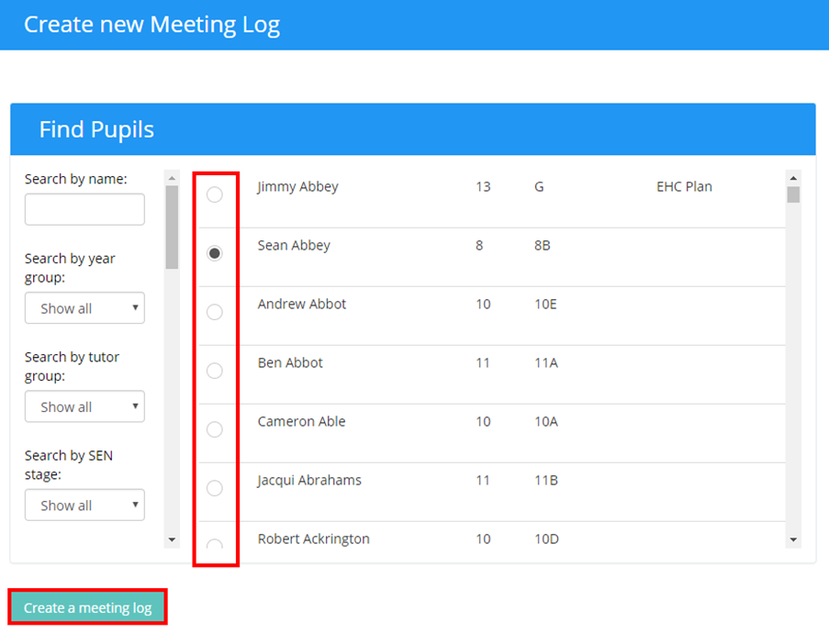Select the radio button for Jacqui Abrahams
This screenshot has height=644, width=829.
click(x=215, y=488)
